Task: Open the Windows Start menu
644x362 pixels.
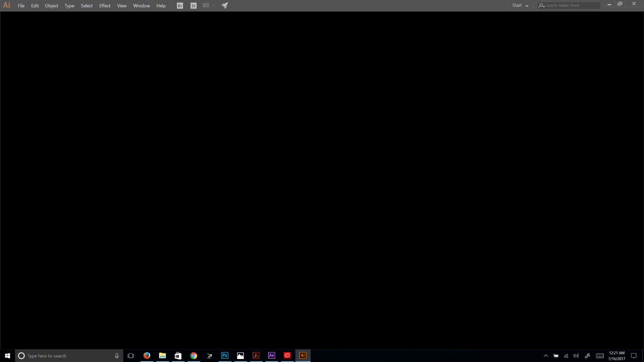Action: 7,356
